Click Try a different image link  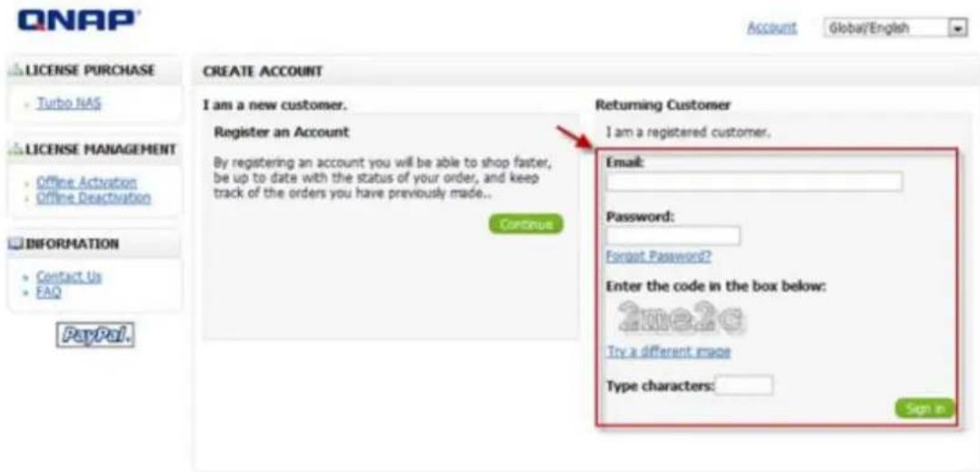[668, 352]
